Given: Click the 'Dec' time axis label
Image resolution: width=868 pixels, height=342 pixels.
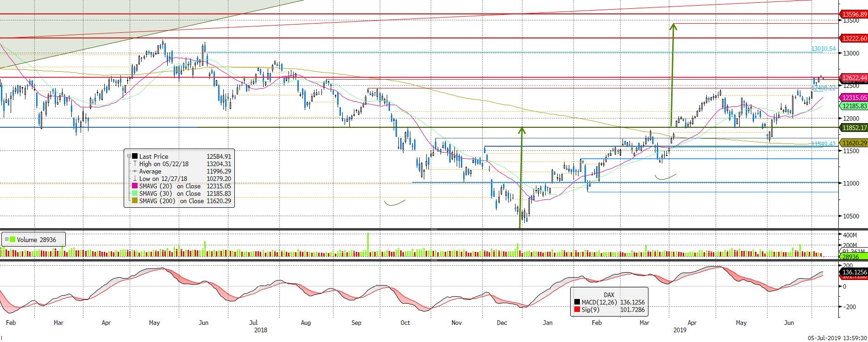Looking at the screenshot, I should (x=502, y=323).
